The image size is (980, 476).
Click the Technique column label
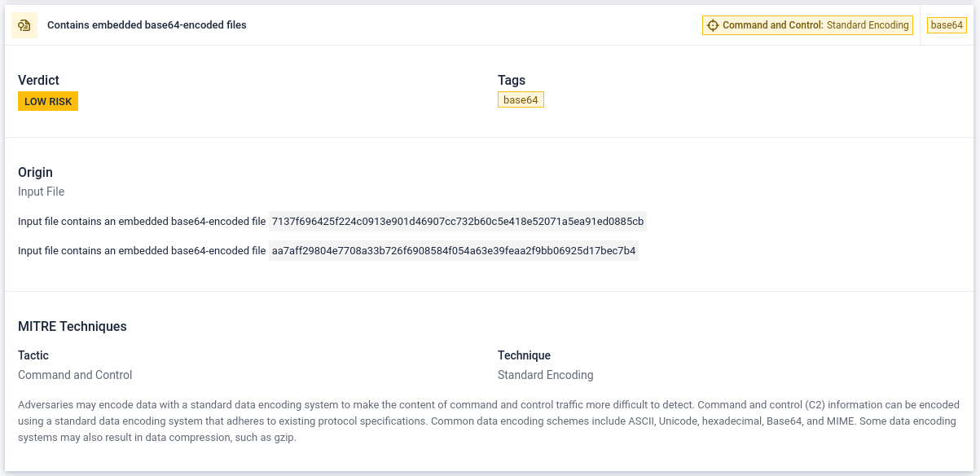point(524,355)
